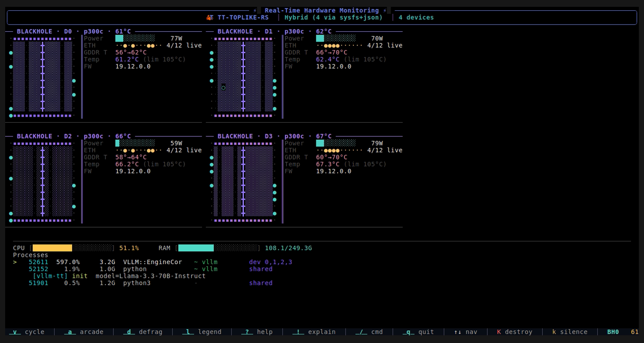Click 'Hybrid (4 via sysfs+json)' in header

[x=334, y=18]
